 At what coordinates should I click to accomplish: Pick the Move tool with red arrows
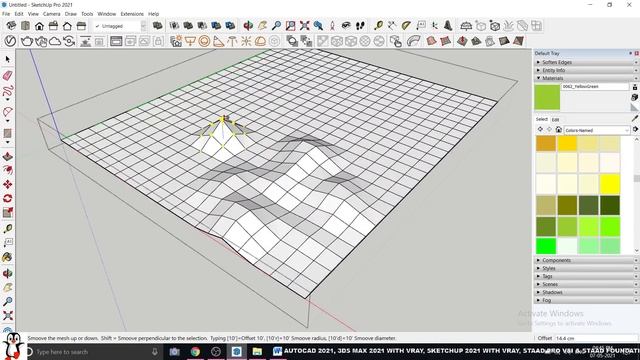(x=7, y=184)
